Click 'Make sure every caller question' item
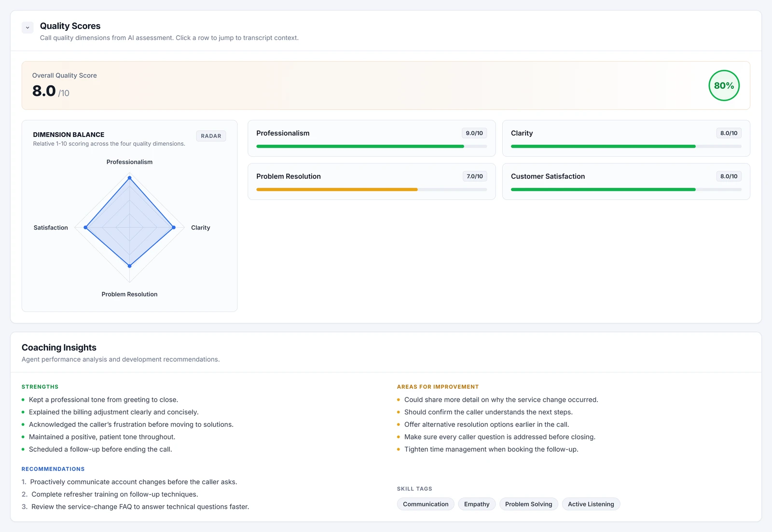This screenshot has width=772, height=532. [500, 437]
